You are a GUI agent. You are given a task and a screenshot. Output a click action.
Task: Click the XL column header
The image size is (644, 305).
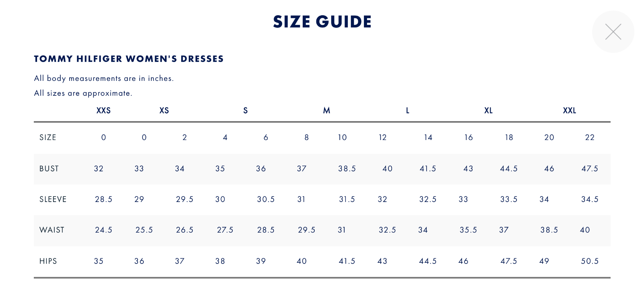(x=488, y=111)
